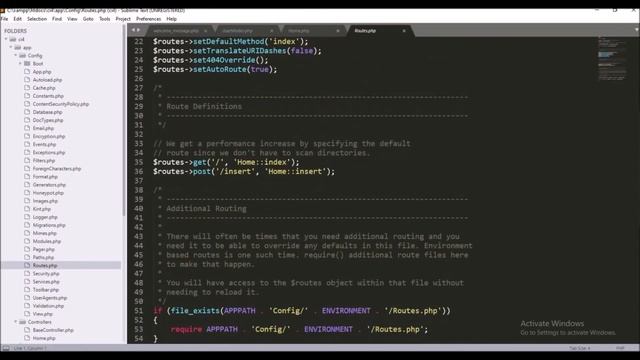
Task: Open Validation.php in sidebar
Action: [x=48, y=306]
